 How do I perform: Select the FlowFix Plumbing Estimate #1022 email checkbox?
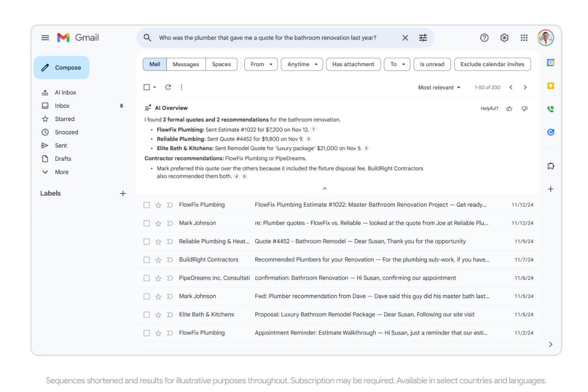click(x=147, y=205)
